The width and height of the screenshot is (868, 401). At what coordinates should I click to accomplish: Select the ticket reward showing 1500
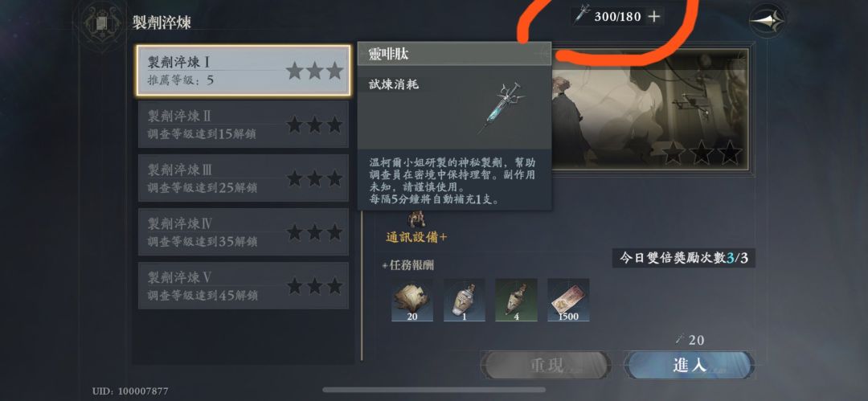point(568,300)
